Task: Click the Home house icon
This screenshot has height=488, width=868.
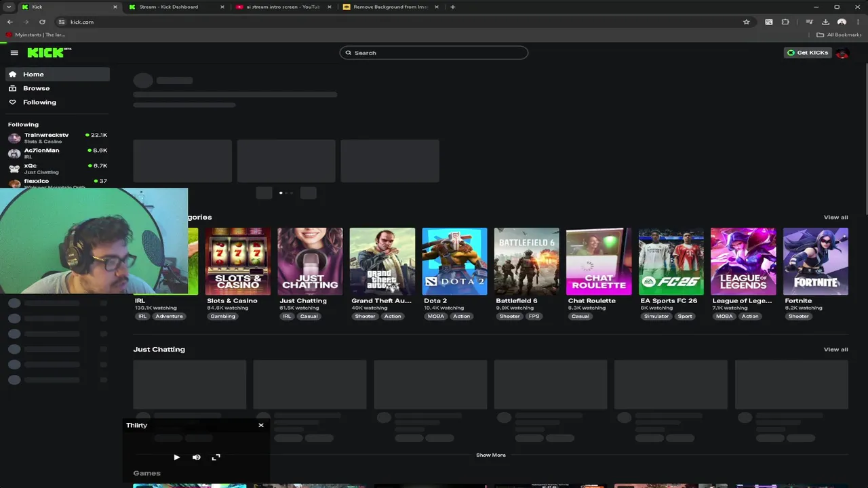Action: 12,74
